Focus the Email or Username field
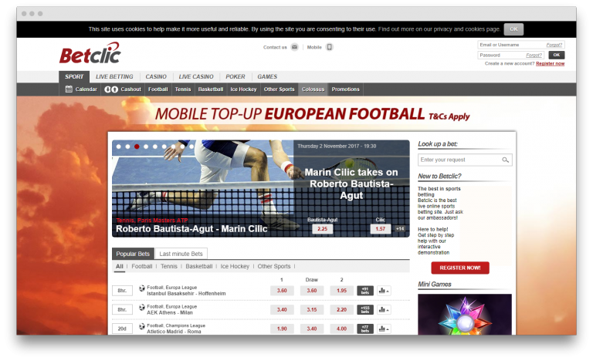The width and height of the screenshot is (593, 364). 521,45
